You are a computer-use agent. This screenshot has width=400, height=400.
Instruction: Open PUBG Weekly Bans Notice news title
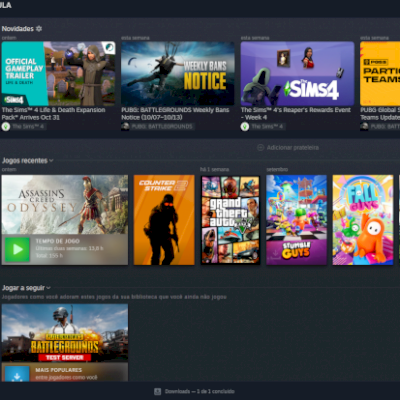point(175,114)
